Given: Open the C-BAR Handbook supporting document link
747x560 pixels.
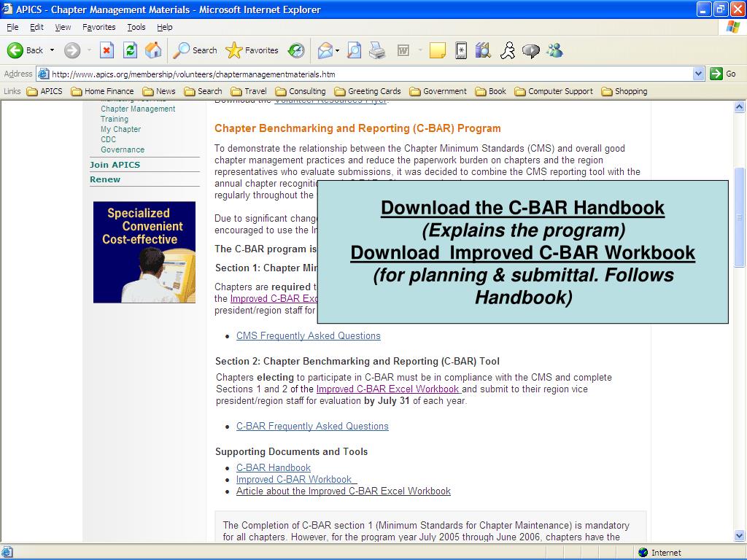Looking at the screenshot, I should (274, 467).
